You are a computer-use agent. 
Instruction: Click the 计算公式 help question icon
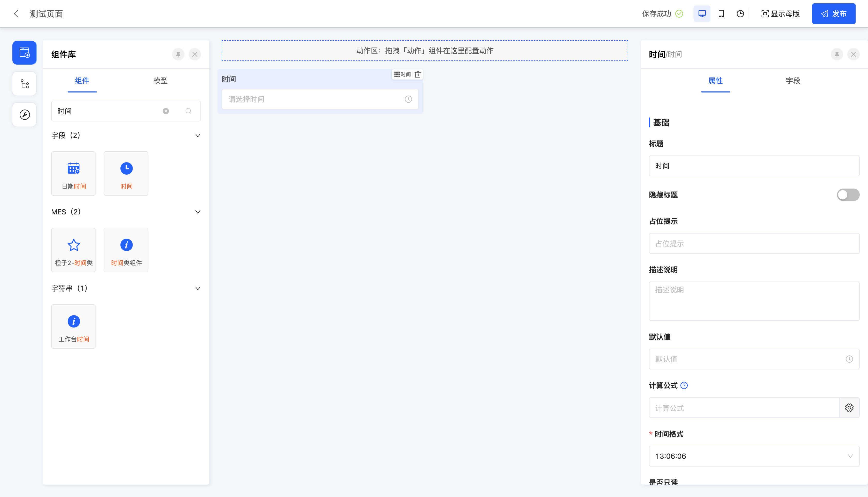coord(684,385)
